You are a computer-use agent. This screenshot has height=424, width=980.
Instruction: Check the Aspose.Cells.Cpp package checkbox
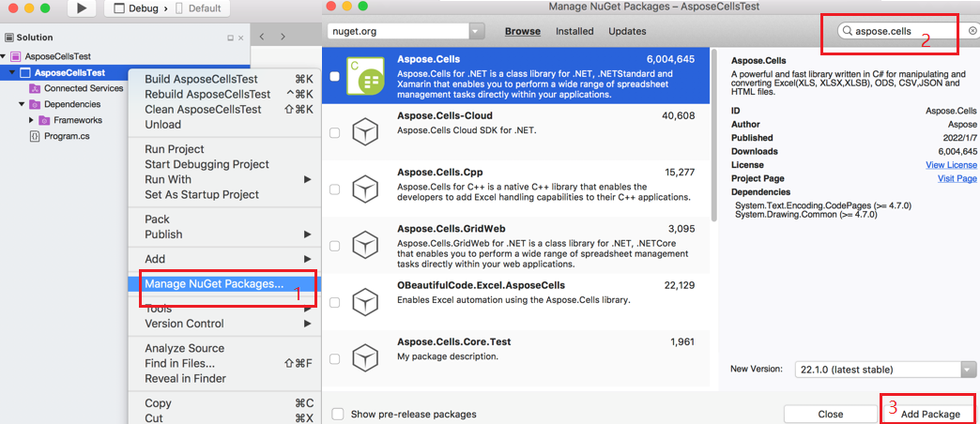pos(335,189)
